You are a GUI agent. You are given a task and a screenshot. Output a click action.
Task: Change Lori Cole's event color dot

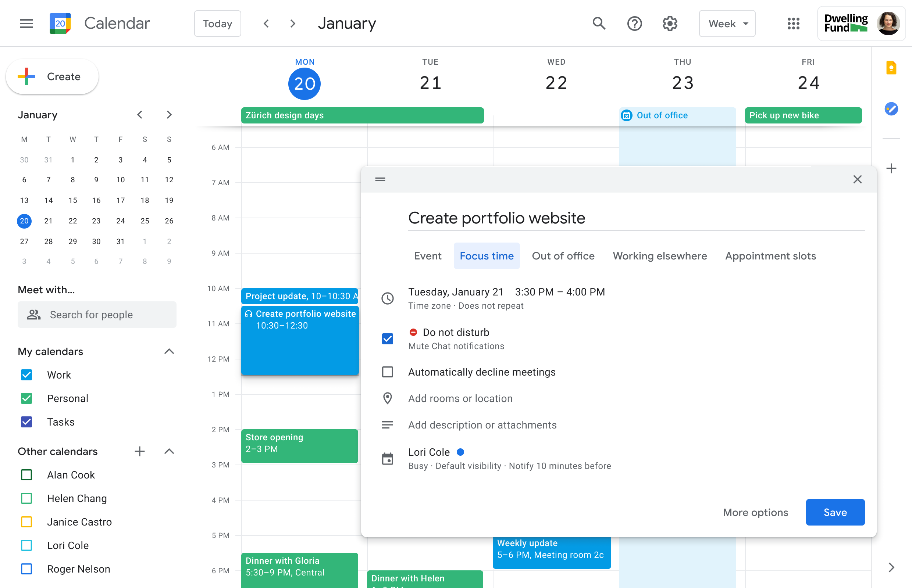coord(461,452)
